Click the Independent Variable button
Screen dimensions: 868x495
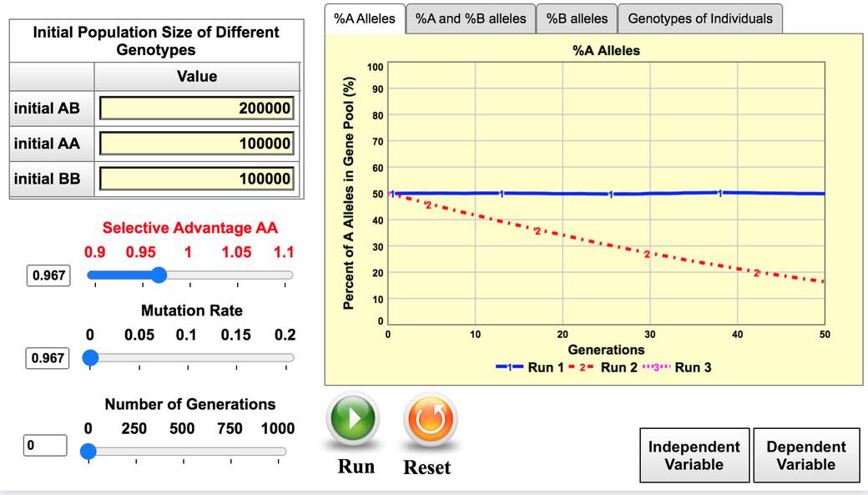tap(694, 456)
